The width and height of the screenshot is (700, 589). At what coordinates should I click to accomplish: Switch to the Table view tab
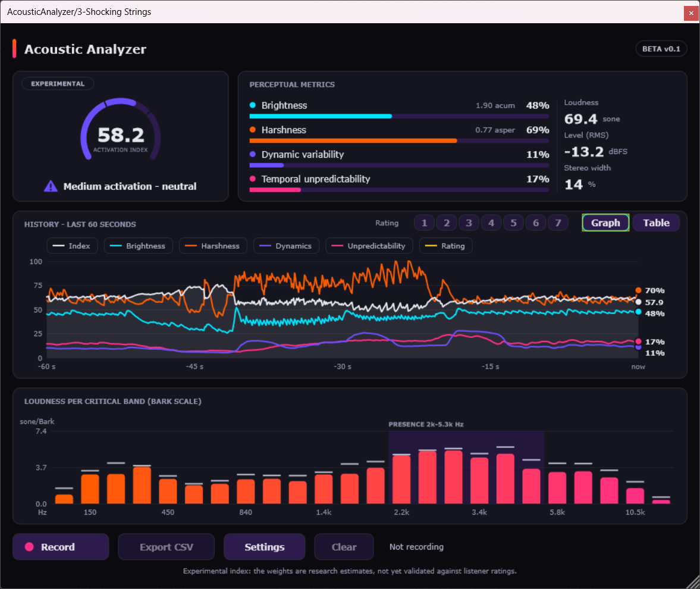656,223
